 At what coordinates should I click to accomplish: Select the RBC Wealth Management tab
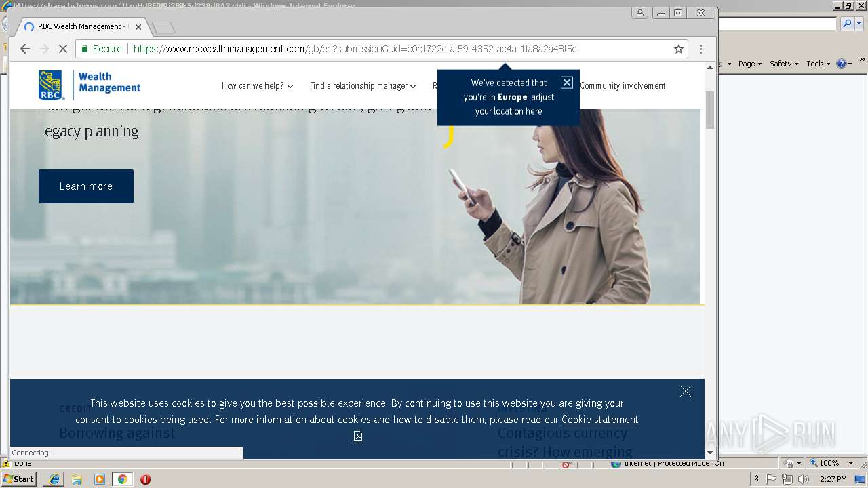pyautogui.click(x=81, y=27)
